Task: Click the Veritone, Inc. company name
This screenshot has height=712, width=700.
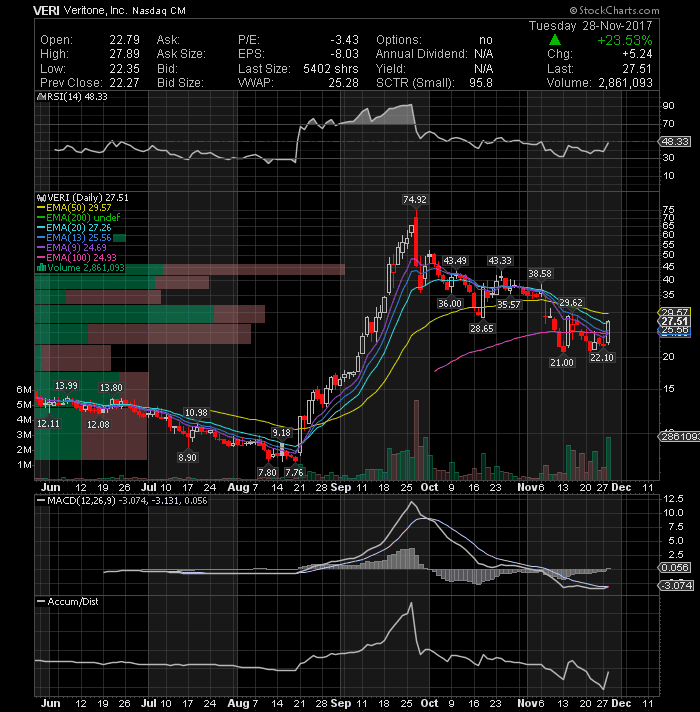Action: click(96, 10)
